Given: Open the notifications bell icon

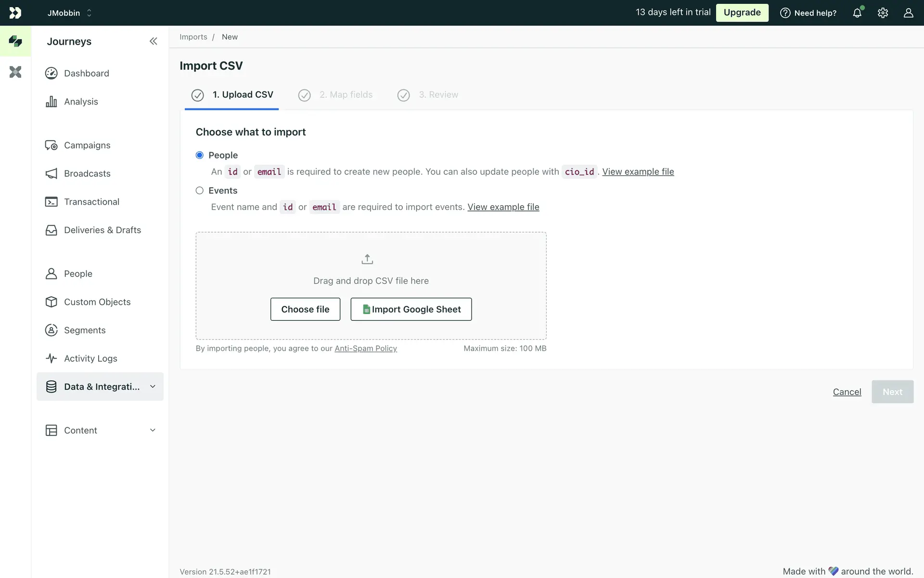Looking at the screenshot, I should [857, 13].
